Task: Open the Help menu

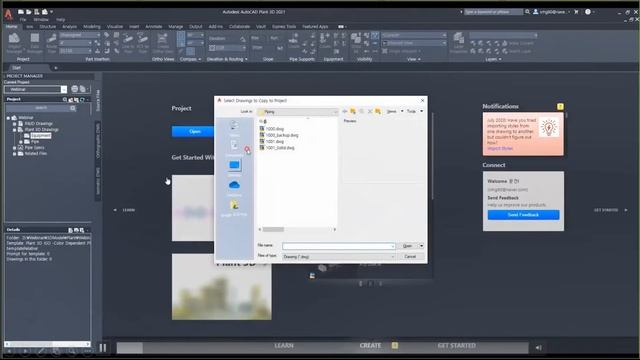Action: coord(60,20)
